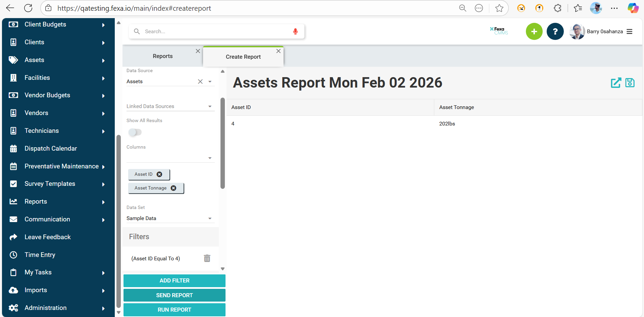Remove the Asset ID column chip
Viewport: 644px width, 317px height.
[x=159, y=174]
